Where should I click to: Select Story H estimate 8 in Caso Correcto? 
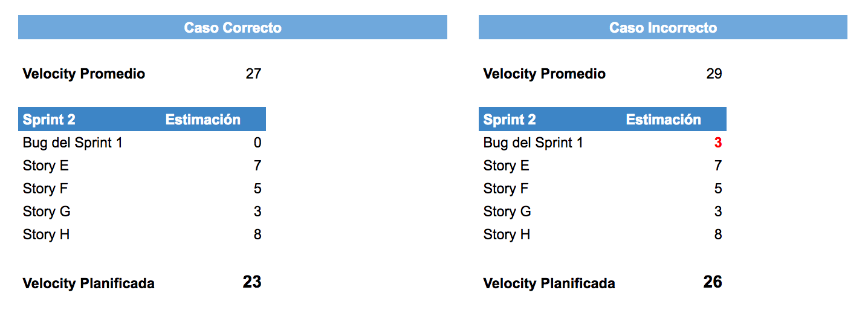[x=257, y=235]
